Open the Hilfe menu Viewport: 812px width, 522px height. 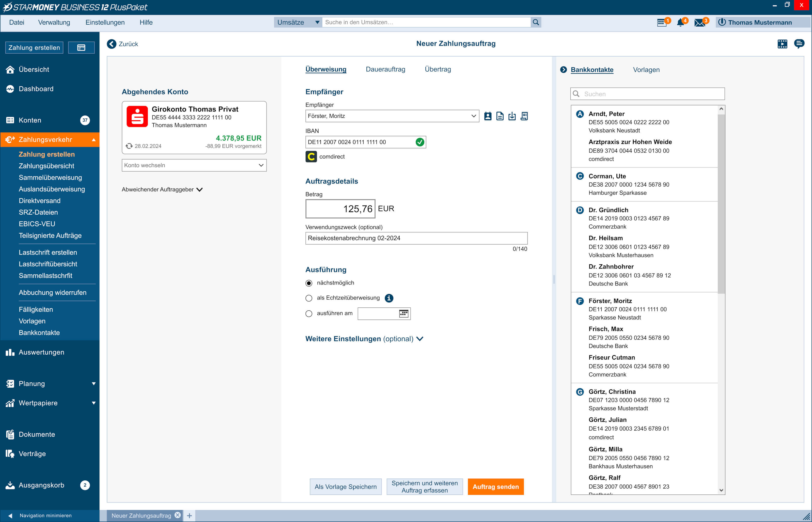146,22
